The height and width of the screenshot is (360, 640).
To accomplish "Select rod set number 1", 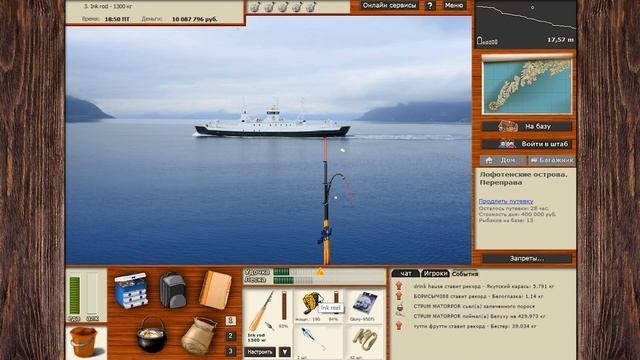I will tap(230, 320).
